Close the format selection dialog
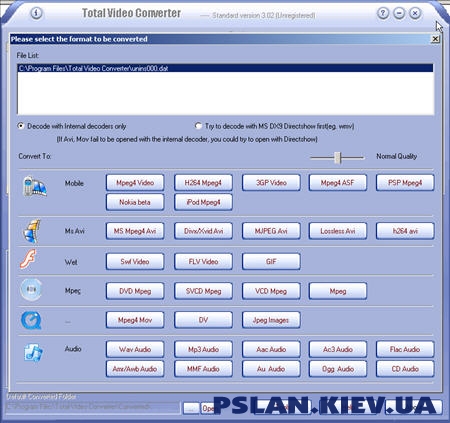 coord(435,39)
